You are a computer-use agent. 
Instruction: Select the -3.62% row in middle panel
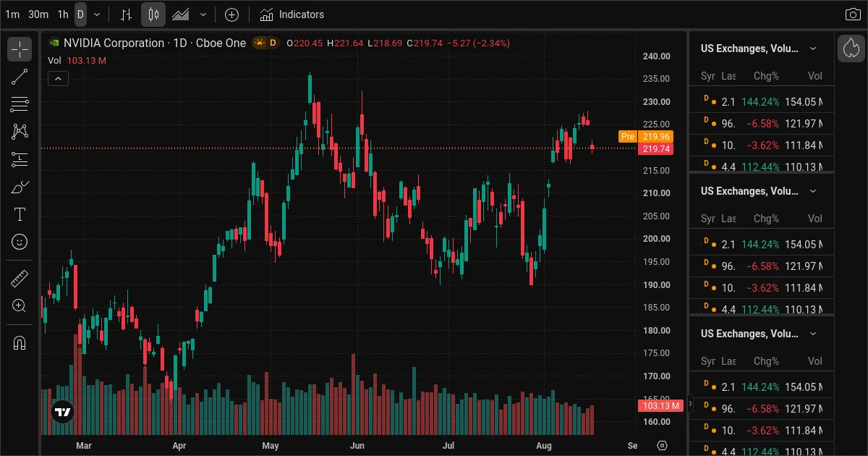point(762,288)
